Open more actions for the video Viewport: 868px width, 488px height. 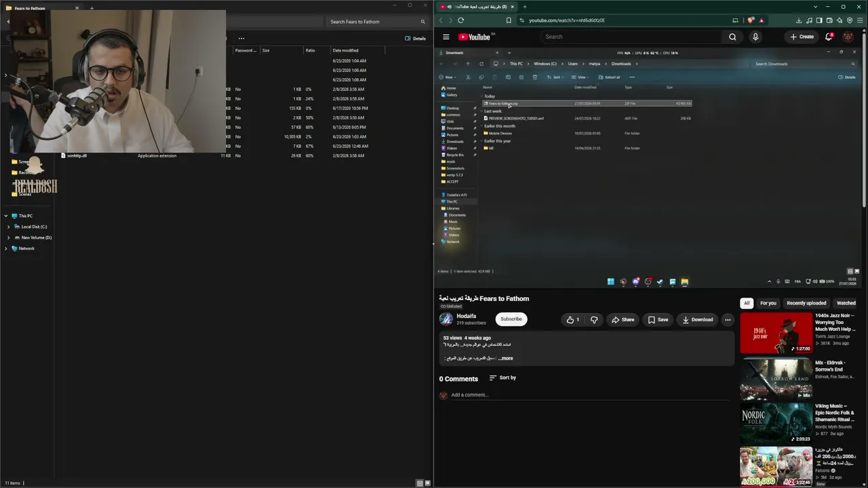(x=728, y=320)
